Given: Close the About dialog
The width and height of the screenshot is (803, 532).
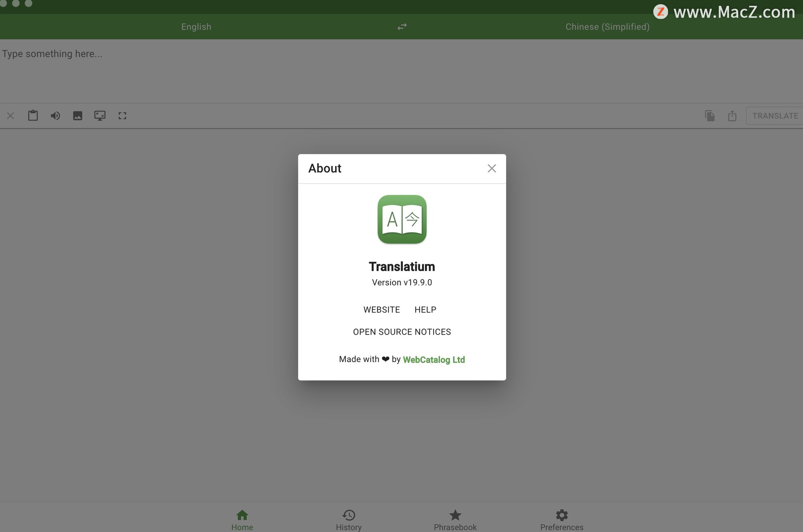Looking at the screenshot, I should click(492, 168).
